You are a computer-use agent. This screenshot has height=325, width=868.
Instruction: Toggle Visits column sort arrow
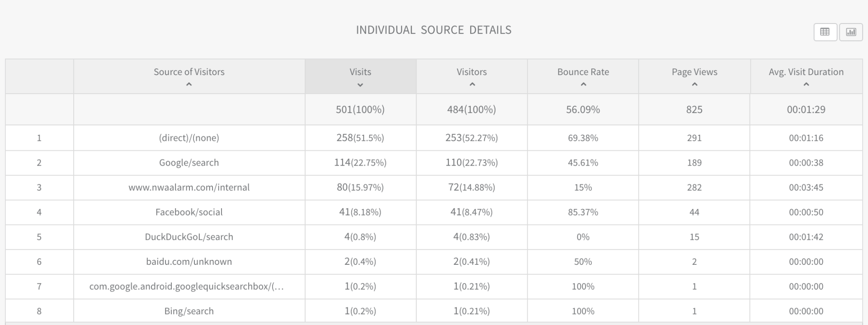point(360,85)
